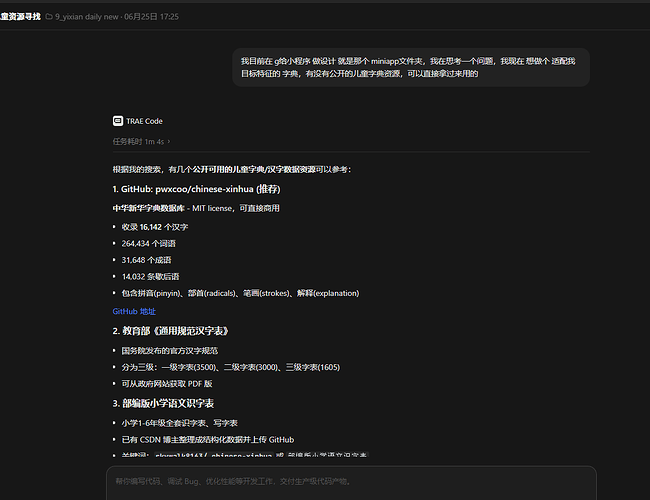Click the bullet listing pinyin, radicals, strokes
This screenshot has width=650, height=500.
[x=240, y=293]
